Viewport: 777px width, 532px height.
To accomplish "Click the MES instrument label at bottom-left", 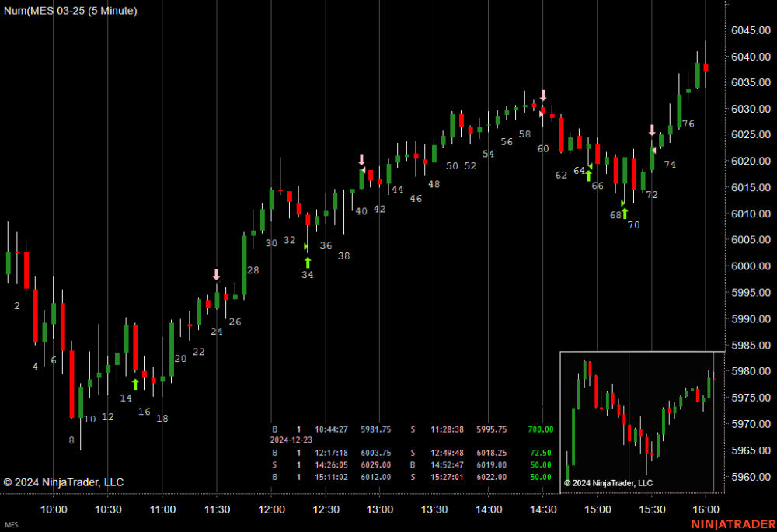I will point(12,526).
